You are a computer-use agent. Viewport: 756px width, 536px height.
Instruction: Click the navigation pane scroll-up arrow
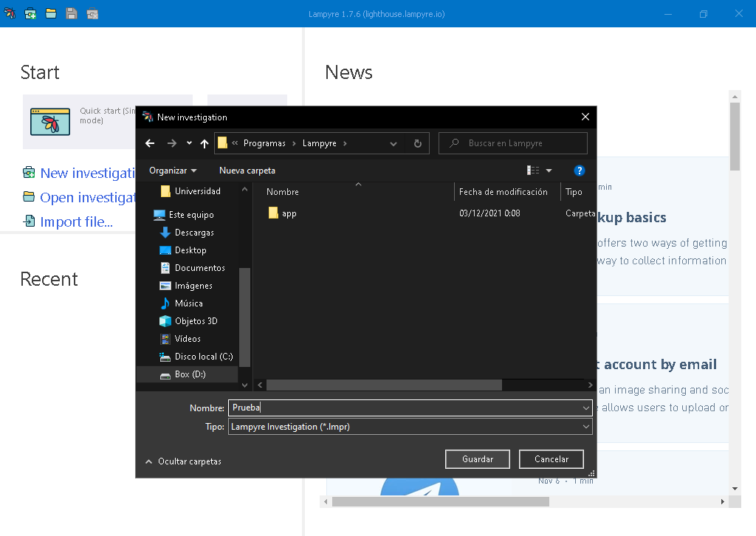point(245,190)
